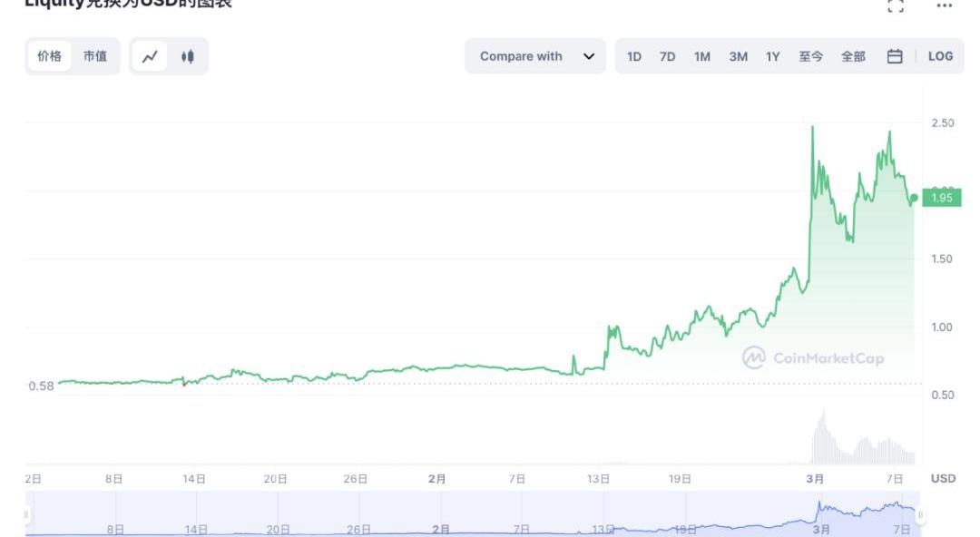Select the 市值 market cap toggle
Screen dimensions: 980x537
(95, 56)
